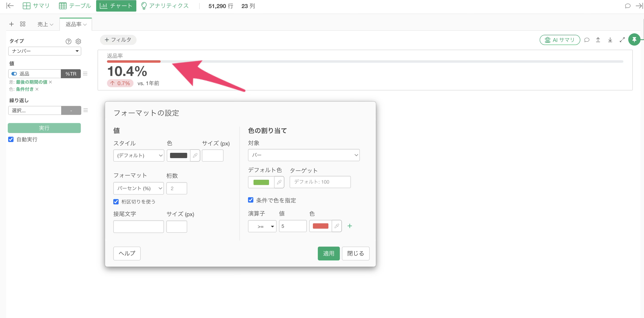Open フォーマット パーセント (%) dropdown

138,188
